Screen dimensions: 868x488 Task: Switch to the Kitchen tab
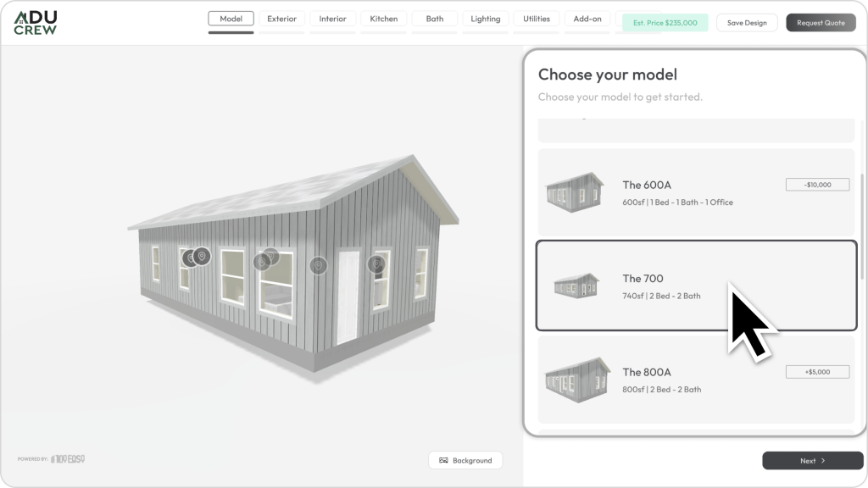(x=383, y=19)
